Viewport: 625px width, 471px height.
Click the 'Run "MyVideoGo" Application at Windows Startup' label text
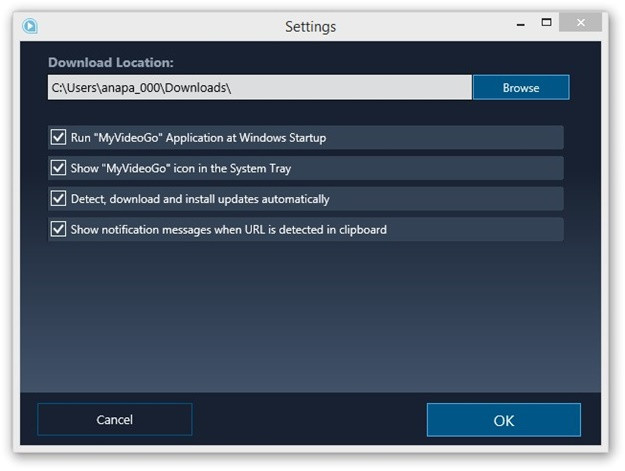tap(199, 138)
